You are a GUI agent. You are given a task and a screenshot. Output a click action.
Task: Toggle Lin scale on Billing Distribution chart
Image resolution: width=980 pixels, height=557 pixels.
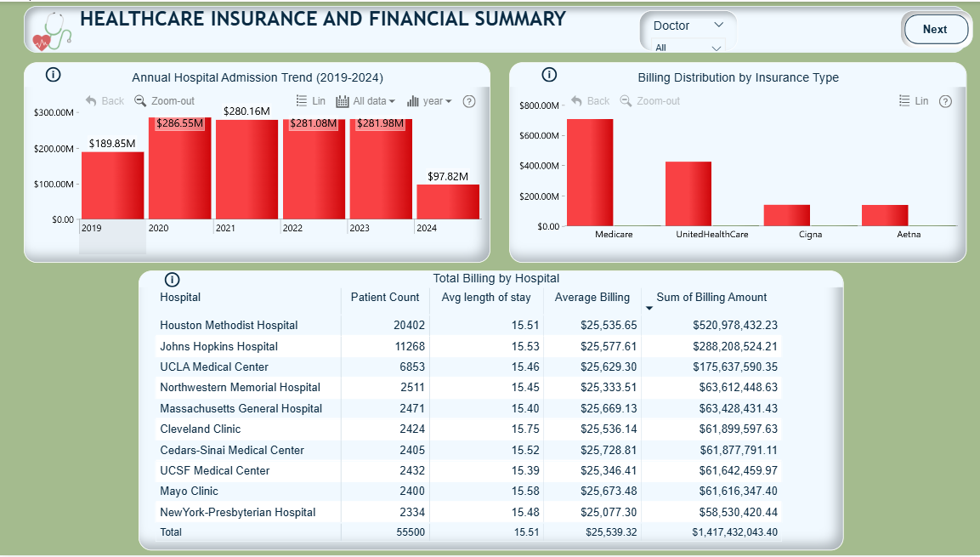click(x=914, y=101)
